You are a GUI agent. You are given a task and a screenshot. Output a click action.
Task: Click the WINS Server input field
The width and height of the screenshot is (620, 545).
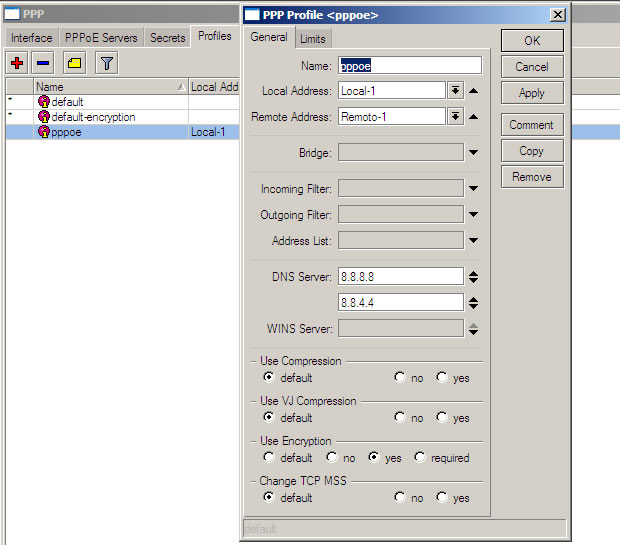(x=401, y=328)
